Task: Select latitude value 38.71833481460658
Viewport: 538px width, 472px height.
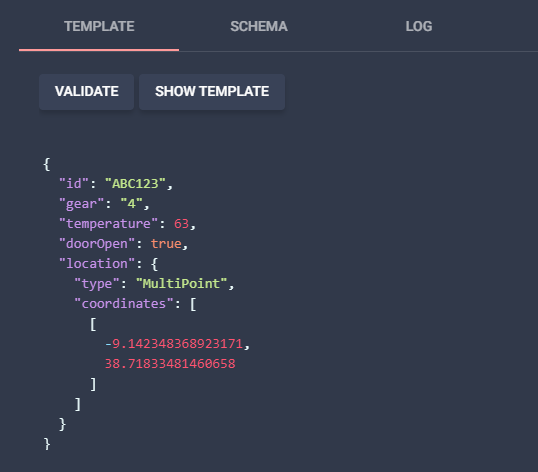Action: click(x=170, y=364)
